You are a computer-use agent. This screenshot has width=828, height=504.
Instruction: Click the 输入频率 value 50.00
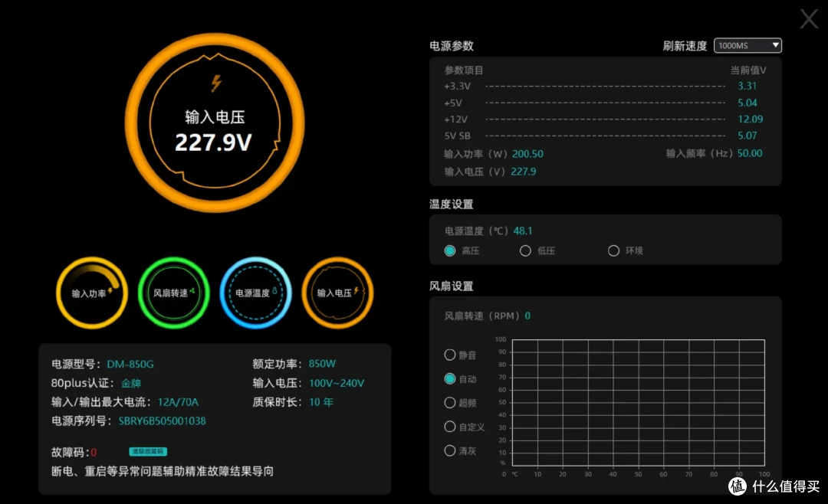coord(750,154)
